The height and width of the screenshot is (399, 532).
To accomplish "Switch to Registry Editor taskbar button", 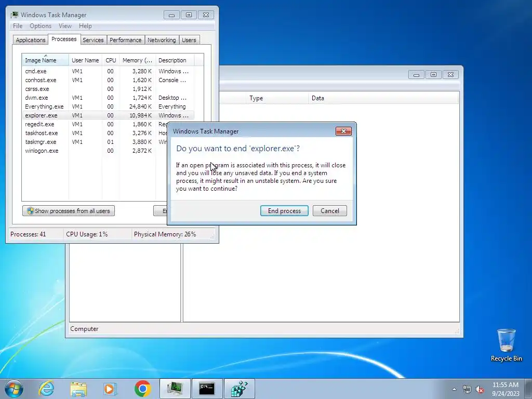I will click(239, 389).
